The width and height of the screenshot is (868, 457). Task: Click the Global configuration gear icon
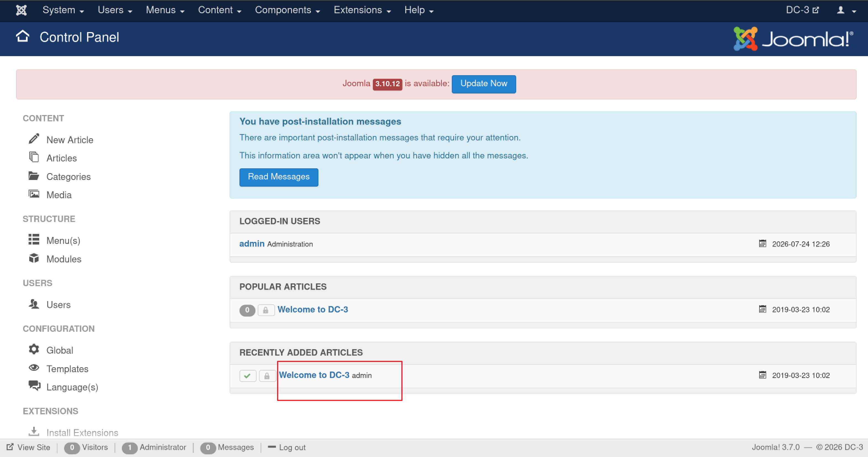(x=34, y=349)
